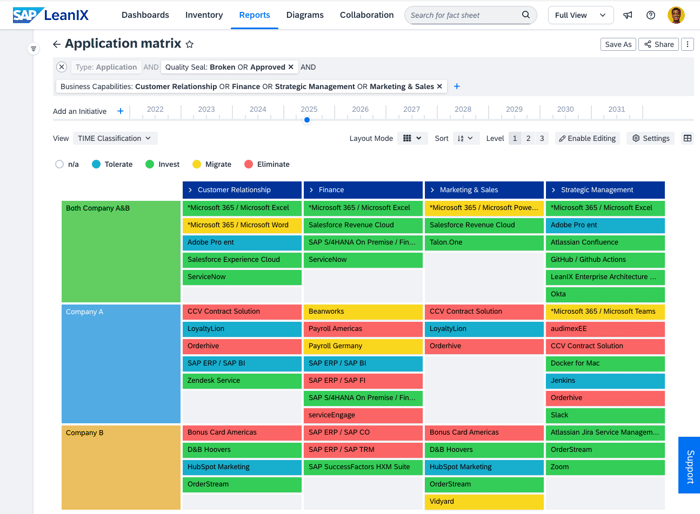Focus the Search for fact sheet field
Image resolution: width=700 pixels, height=514 pixels.
470,15
